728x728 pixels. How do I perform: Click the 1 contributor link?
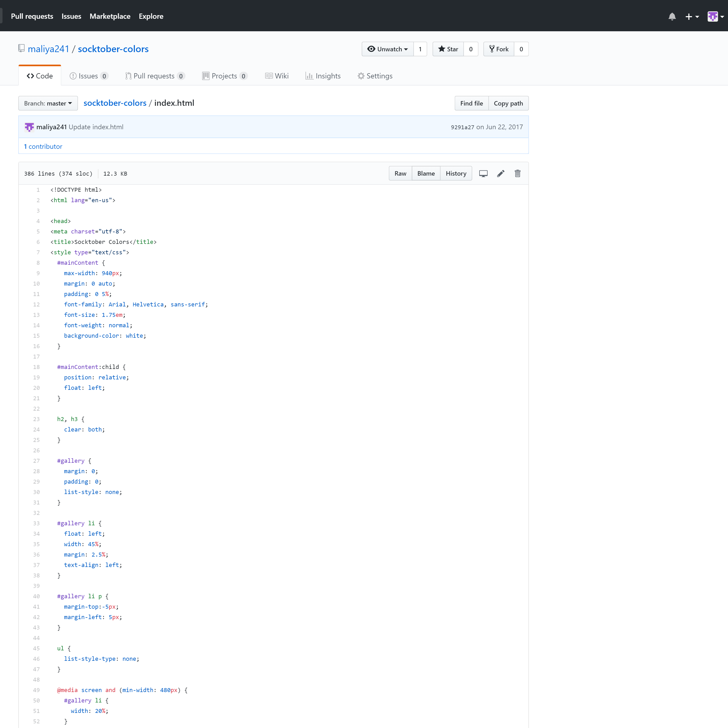click(43, 146)
